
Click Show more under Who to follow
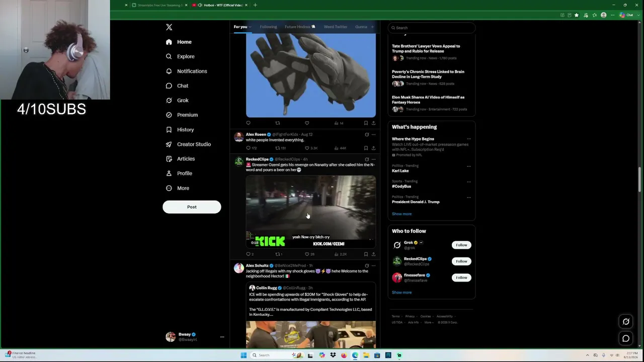pyautogui.click(x=401, y=292)
